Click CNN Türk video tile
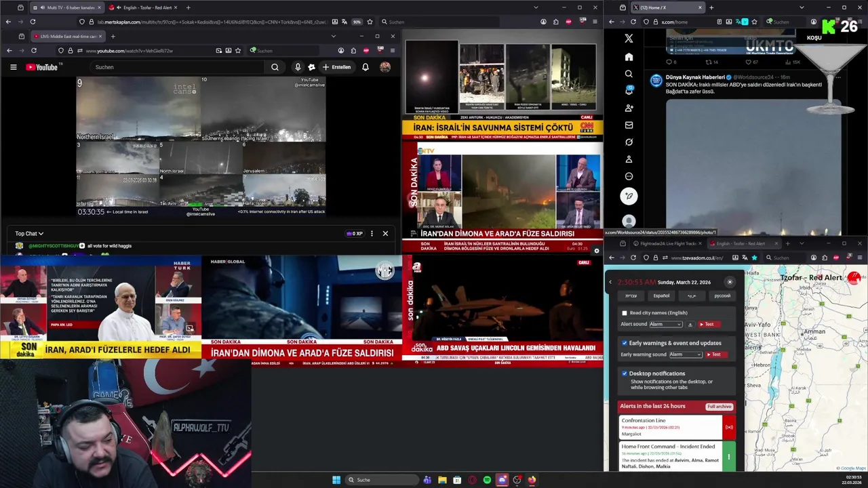The image size is (868, 488). click(x=502, y=84)
